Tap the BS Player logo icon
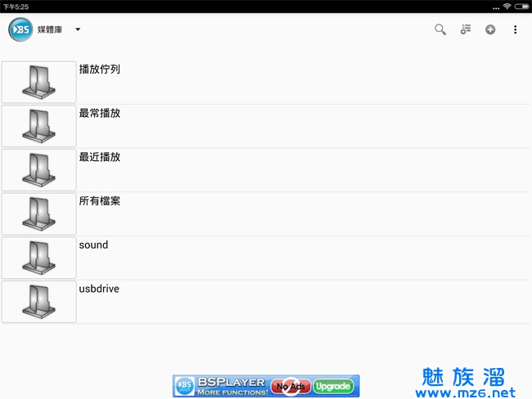 tap(20, 29)
